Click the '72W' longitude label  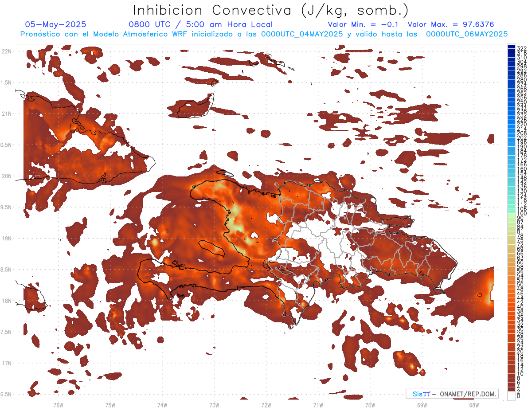266,405
